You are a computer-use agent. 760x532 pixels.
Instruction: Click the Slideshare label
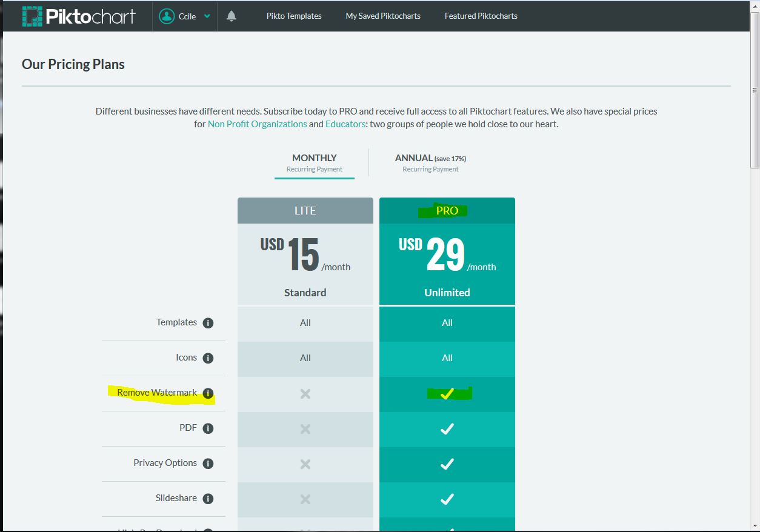point(176,498)
